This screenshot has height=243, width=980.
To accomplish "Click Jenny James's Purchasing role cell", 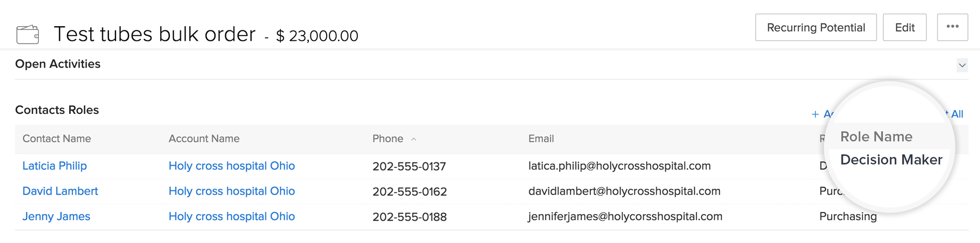I will (x=848, y=216).
